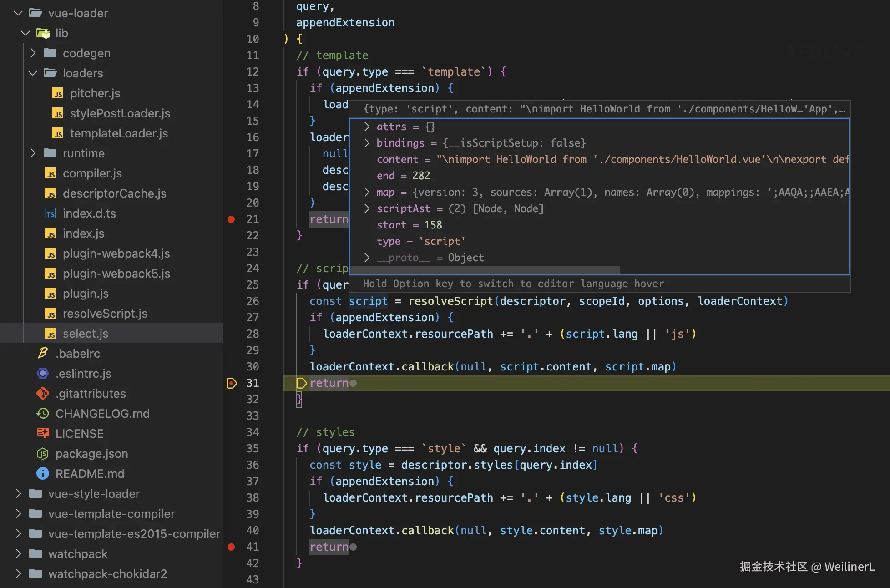Click the Babel icon beside .babelrc
The width and height of the screenshot is (890, 588).
(43, 353)
